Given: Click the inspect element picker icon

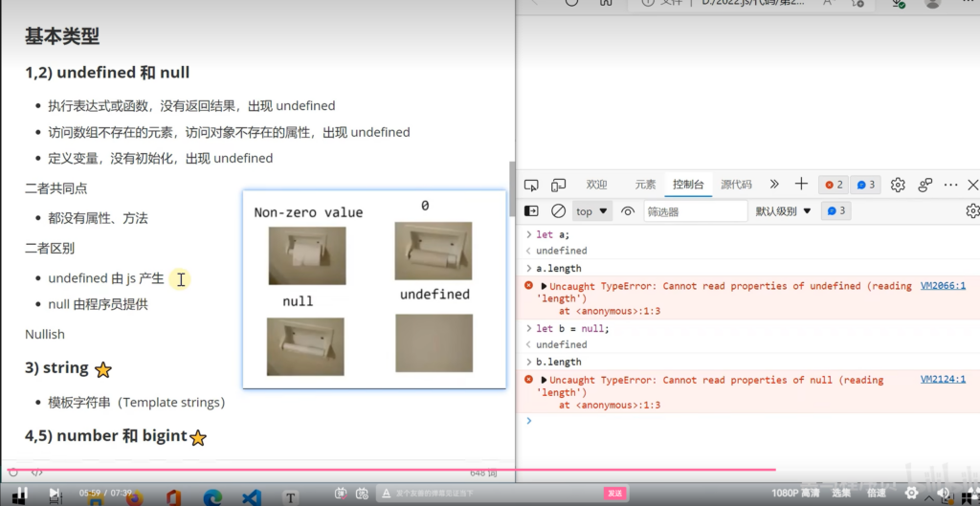Looking at the screenshot, I should pos(532,185).
